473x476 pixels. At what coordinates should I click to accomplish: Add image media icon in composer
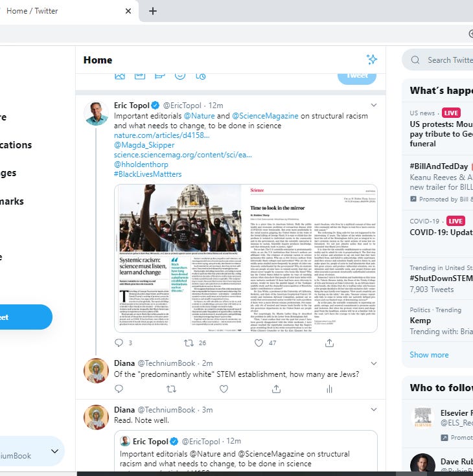(120, 76)
